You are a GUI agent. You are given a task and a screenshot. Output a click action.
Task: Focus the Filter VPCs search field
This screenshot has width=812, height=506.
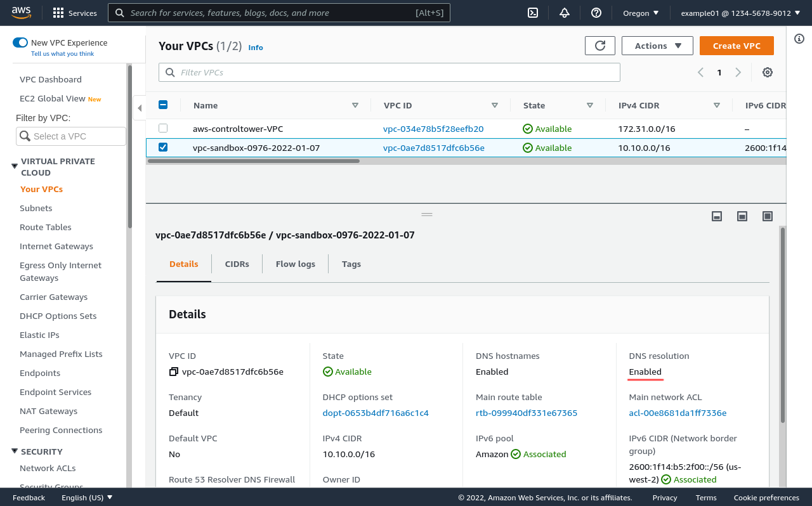(x=390, y=72)
